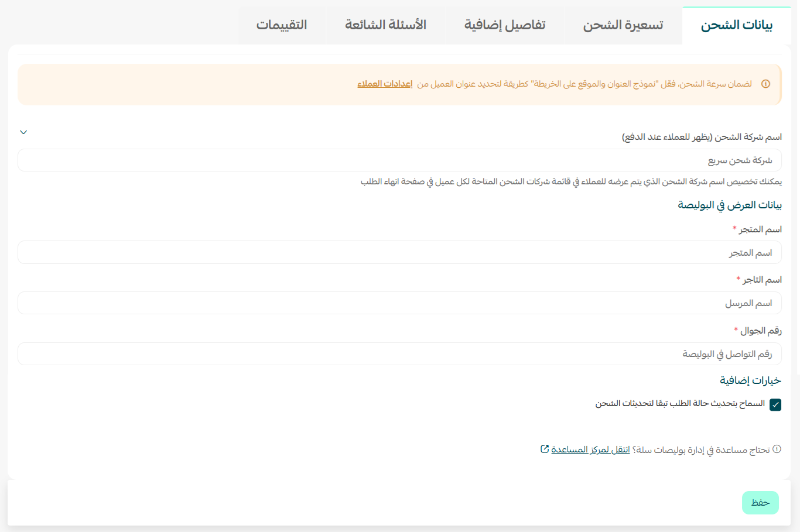
Task: Focus the اسم المتجر input field
Action: coord(399,253)
